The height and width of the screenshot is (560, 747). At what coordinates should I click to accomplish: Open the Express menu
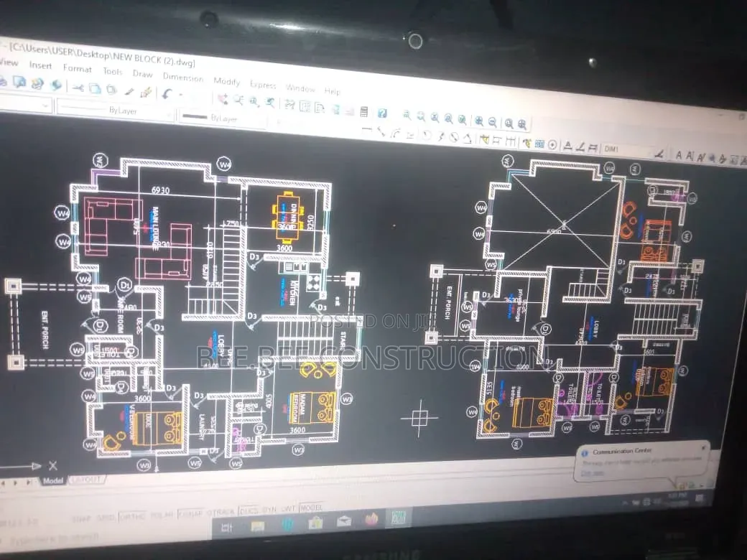point(263,85)
